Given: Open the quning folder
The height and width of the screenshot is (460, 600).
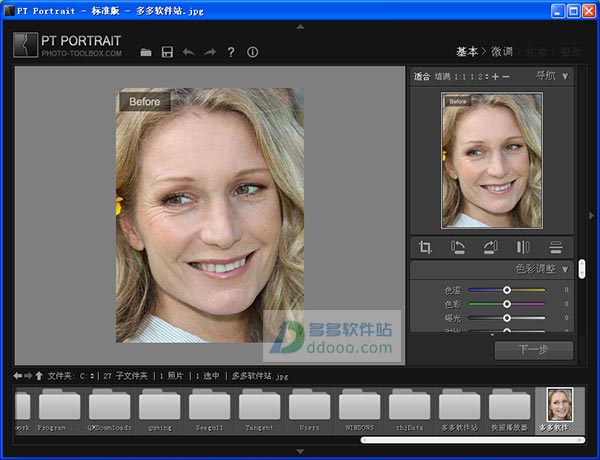Looking at the screenshot, I should point(160,409).
